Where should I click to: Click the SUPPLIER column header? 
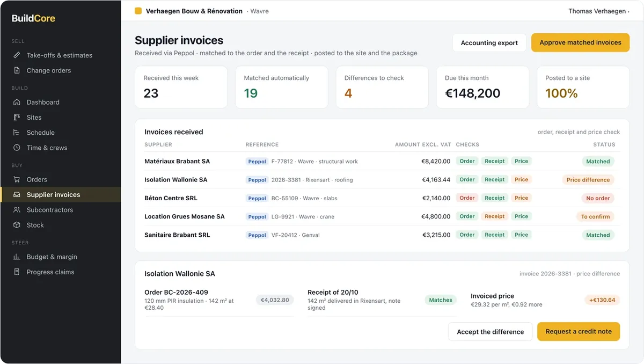pyautogui.click(x=158, y=144)
